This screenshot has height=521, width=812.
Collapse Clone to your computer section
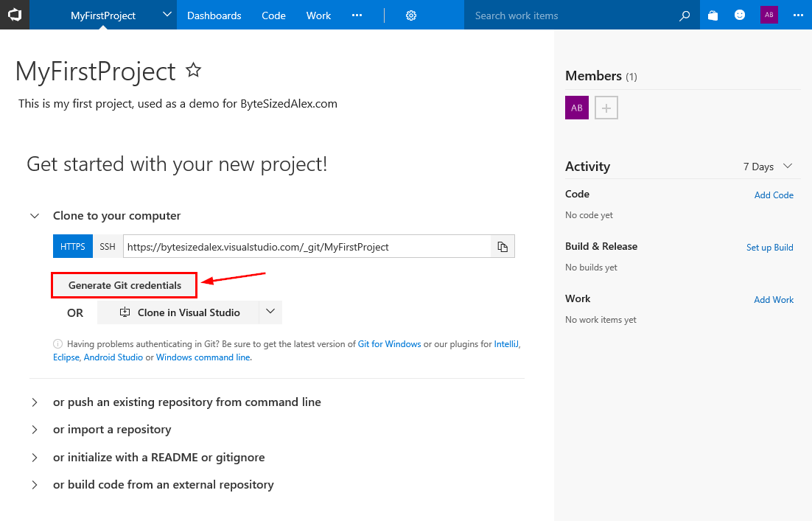pyautogui.click(x=35, y=216)
